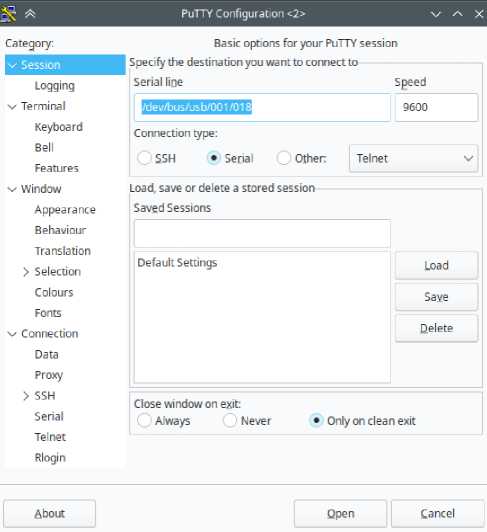Open the Logging category
Image resolution: width=487 pixels, height=532 pixels.
click(55, 86)
